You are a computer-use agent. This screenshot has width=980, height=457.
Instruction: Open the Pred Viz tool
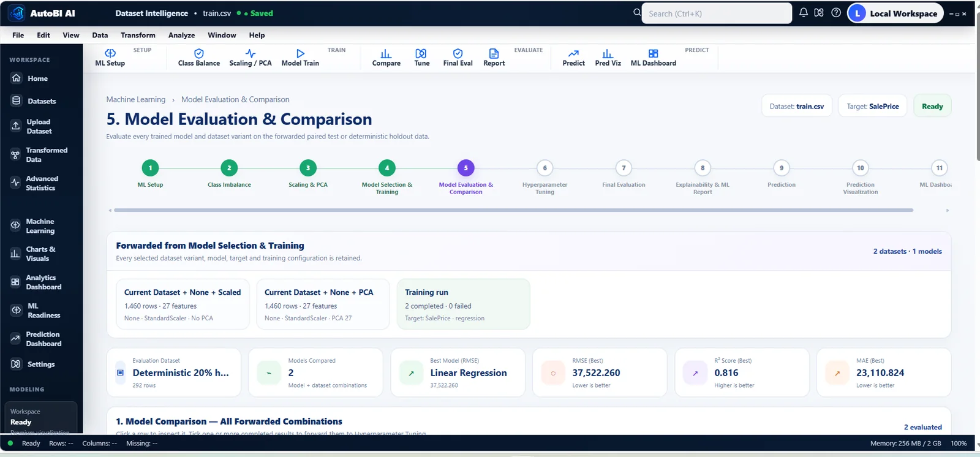(608, 58)
